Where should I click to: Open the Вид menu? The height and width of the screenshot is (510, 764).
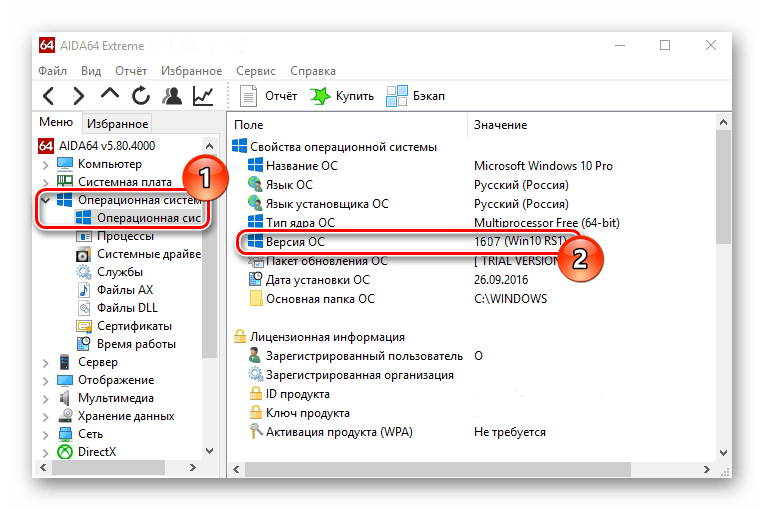91,71
